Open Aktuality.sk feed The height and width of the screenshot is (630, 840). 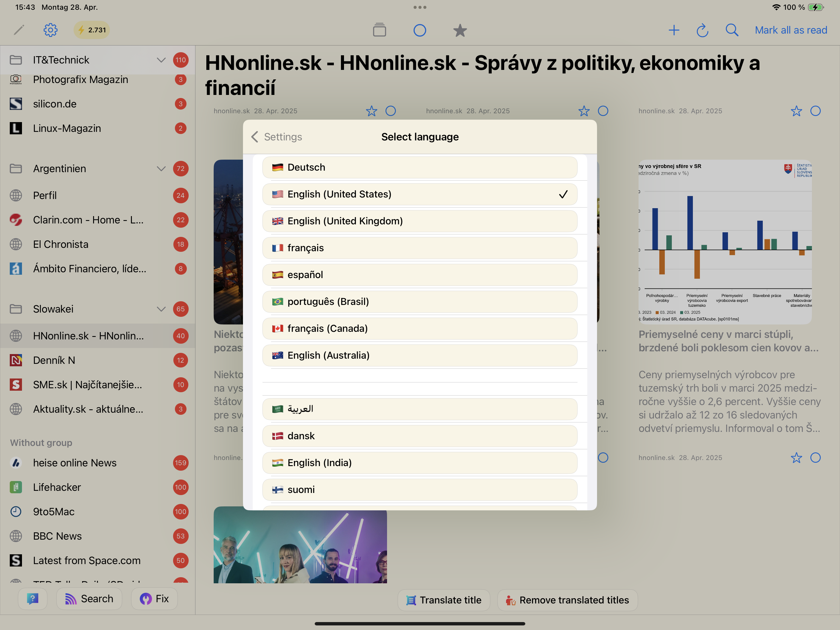[x=98, y=409]
